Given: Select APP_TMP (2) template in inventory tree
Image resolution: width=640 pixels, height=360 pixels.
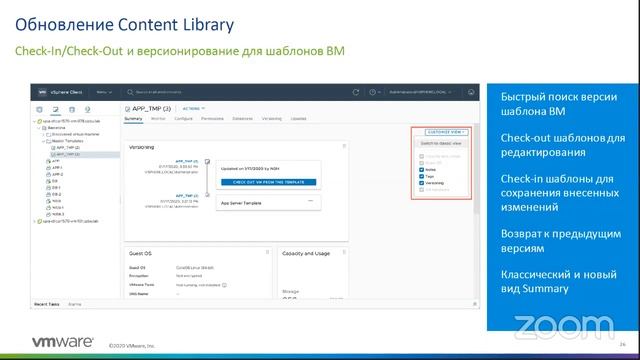Looking at the screenshot, I should click(x=68, y=148).
